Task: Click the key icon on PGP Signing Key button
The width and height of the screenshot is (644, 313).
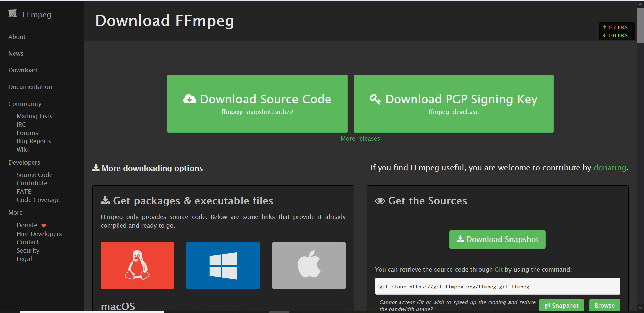Action: pos(375,99)
